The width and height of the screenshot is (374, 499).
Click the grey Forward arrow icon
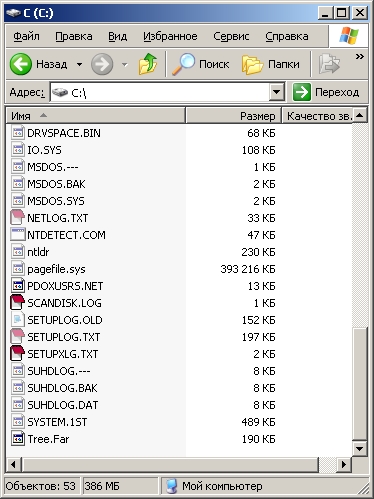coord(102,64)
